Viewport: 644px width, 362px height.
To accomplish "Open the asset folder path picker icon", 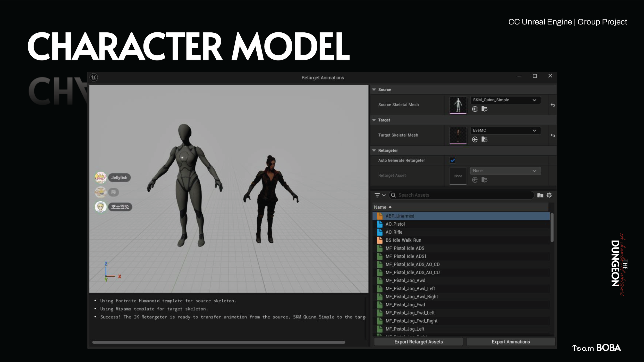I will (540, 195).
